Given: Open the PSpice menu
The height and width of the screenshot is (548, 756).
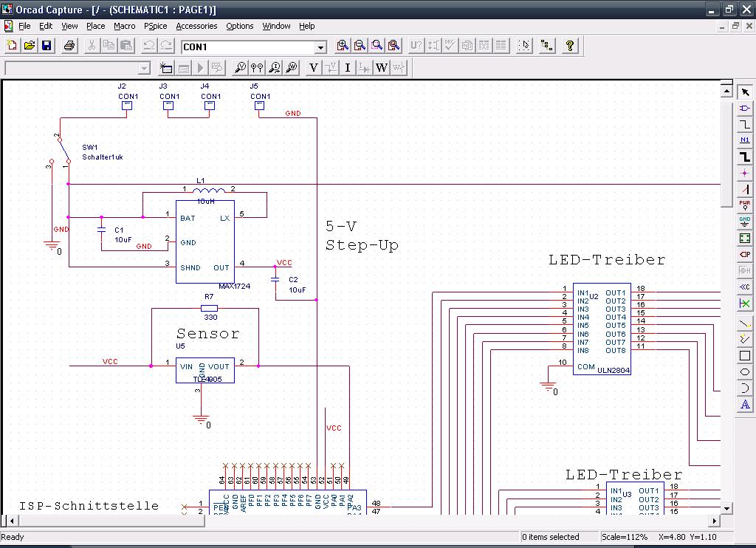Looking at the screenshot, I should (x=155, y=26).
